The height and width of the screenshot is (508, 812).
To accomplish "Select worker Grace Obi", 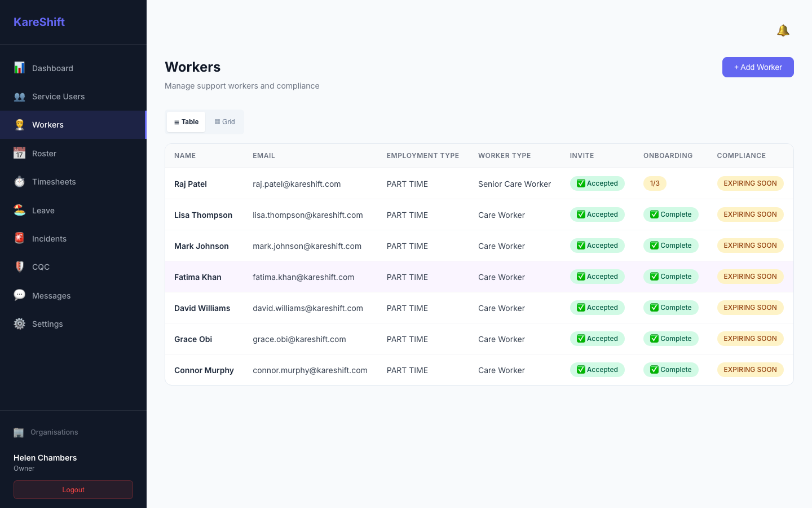I will pyautogui.click(x=193, y=339).
